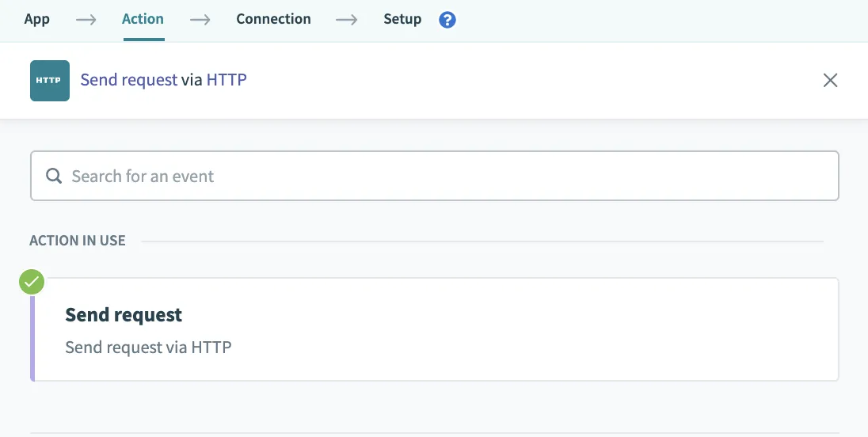Click the "ACTION IN USE" section heading
868x437 pixels.
coord(78,241)
